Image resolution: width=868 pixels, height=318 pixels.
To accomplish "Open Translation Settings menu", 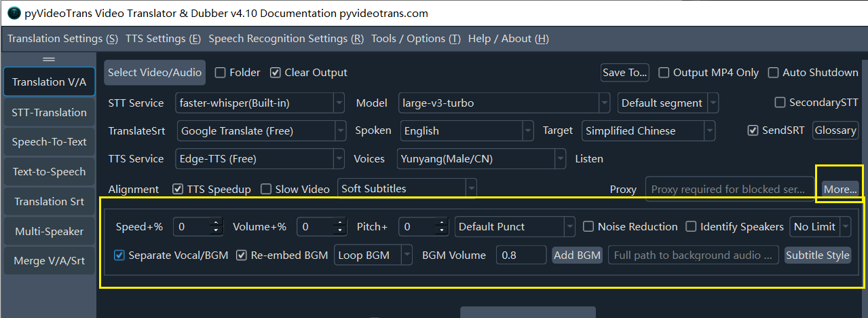I will [x=62, y=39].
